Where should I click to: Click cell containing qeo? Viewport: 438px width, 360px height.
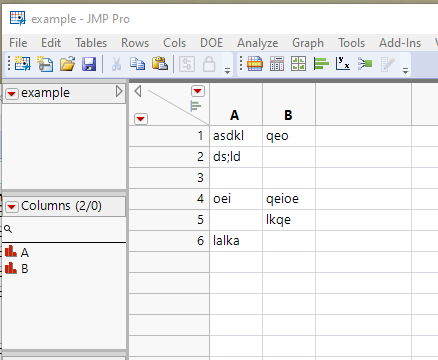(289, 136)
